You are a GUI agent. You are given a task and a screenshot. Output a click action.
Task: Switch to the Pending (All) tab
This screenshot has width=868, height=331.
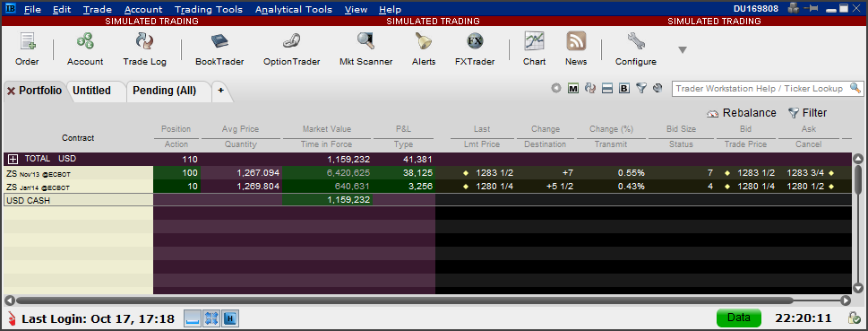tap(165, 91)
